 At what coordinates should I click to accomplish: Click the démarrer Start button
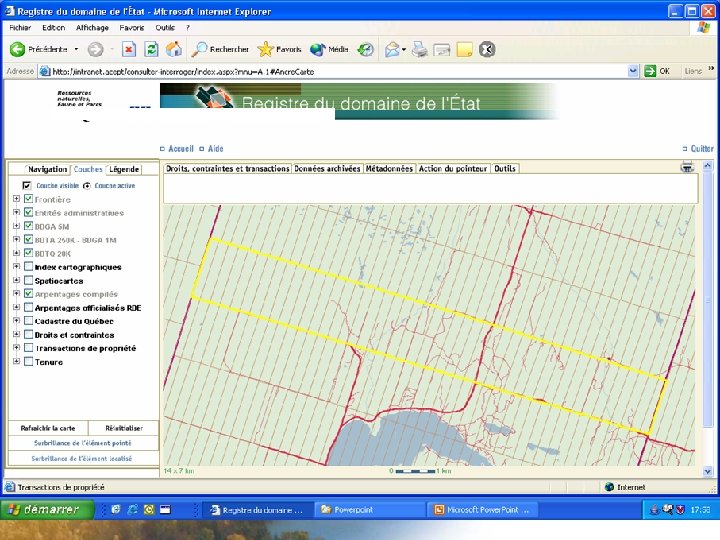click(x=47, y=509)
